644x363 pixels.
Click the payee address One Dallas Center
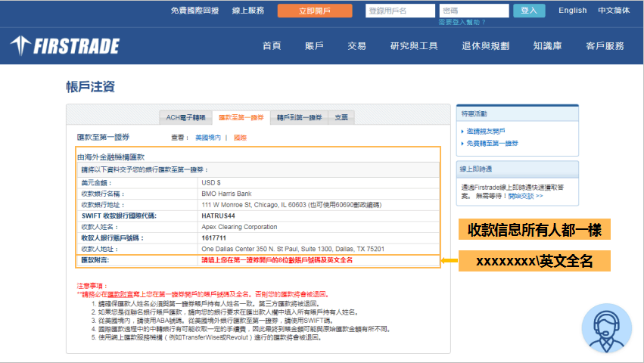click(293, 250)
